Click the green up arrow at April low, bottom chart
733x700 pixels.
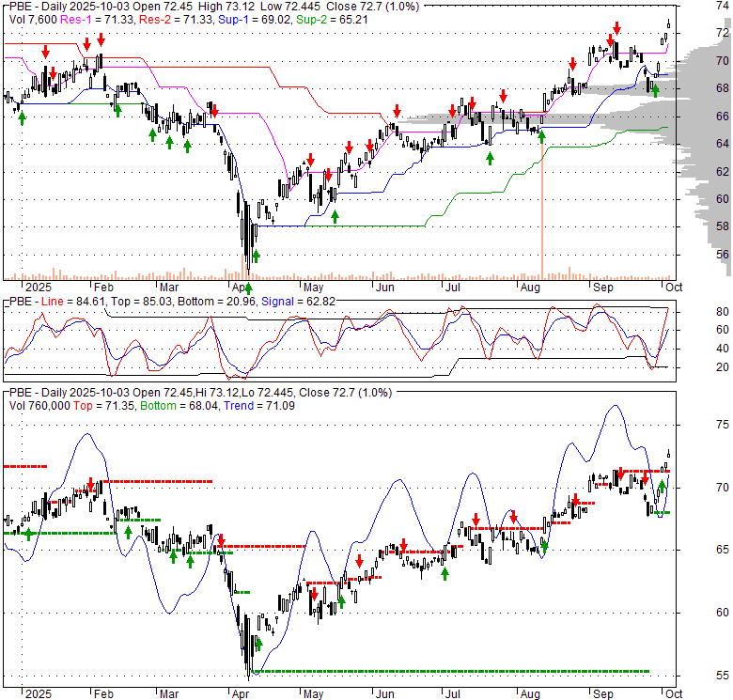tap(257, 644)
